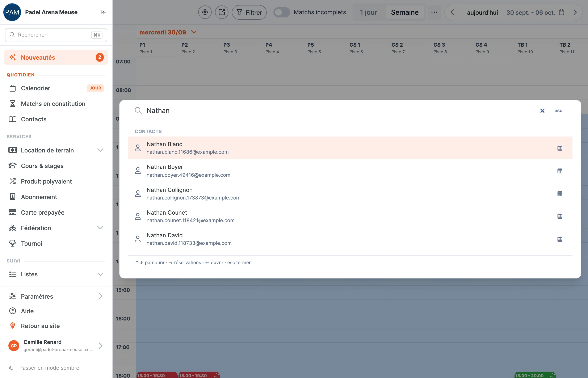Click the PAM club logo
The width and height of the screenshot is (588, 378).
(12, 12)
